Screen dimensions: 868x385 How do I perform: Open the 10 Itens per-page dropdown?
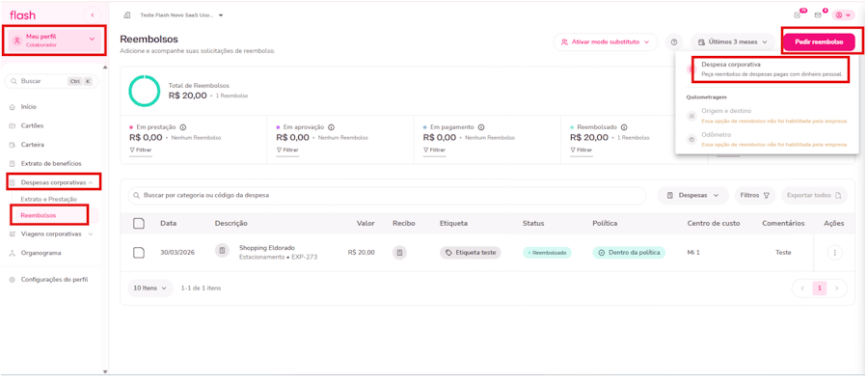tap(150, 289)
